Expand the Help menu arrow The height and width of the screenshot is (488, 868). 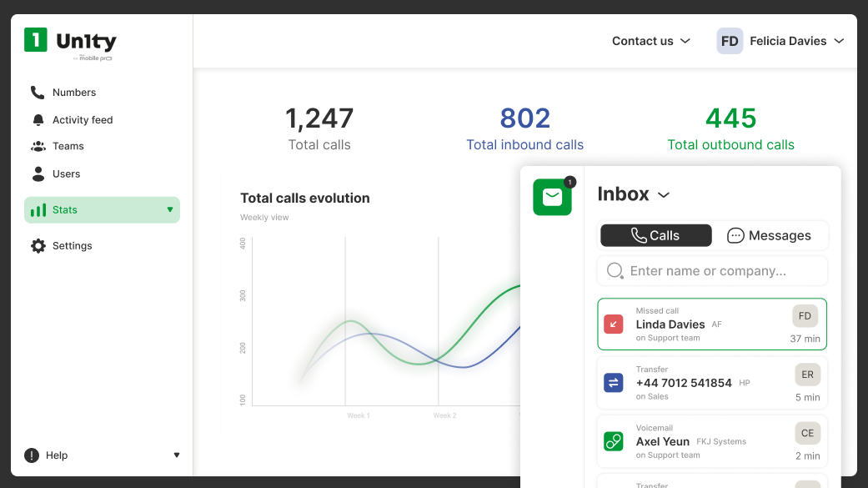[x=177, y=455]
